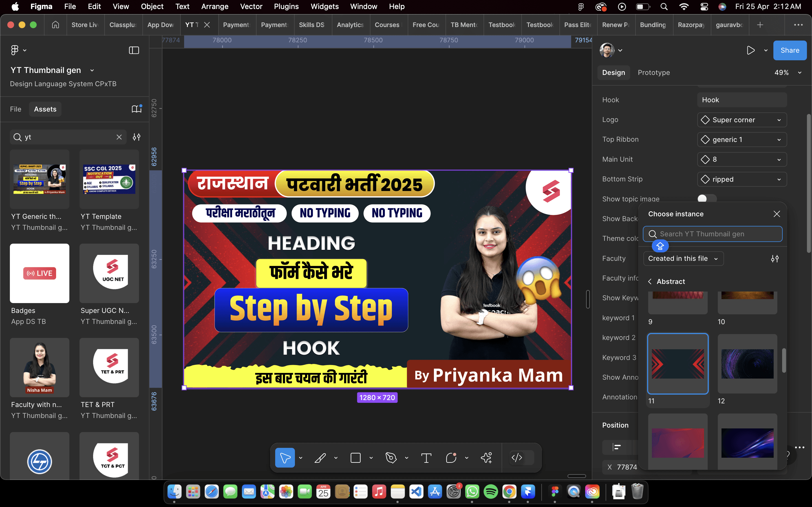This screenshot has width=812, height=507.
Task: Click the asset search filter settings icon
Action: click(x=136, y=137)
